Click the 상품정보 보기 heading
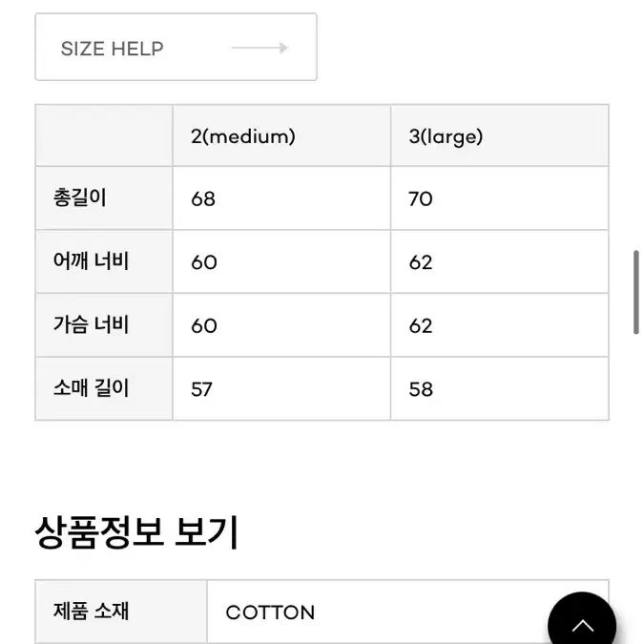Viewport: 644px width, 644px height. 136,532
